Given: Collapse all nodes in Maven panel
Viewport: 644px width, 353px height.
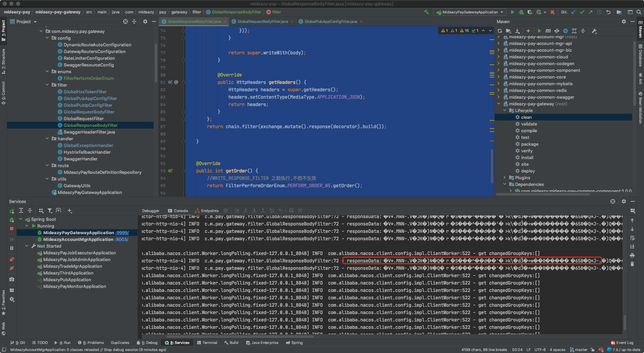Looking at the screenshot, I should [583, 31].
